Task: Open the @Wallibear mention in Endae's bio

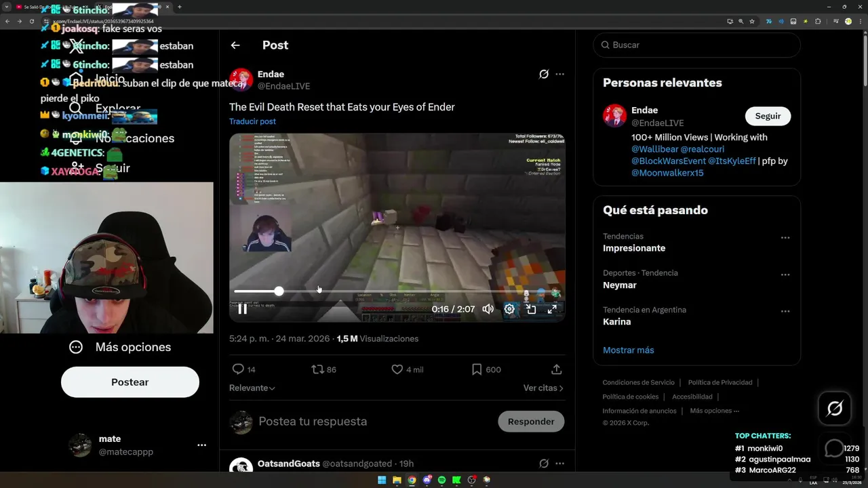Action: click(x=654, y=149)
